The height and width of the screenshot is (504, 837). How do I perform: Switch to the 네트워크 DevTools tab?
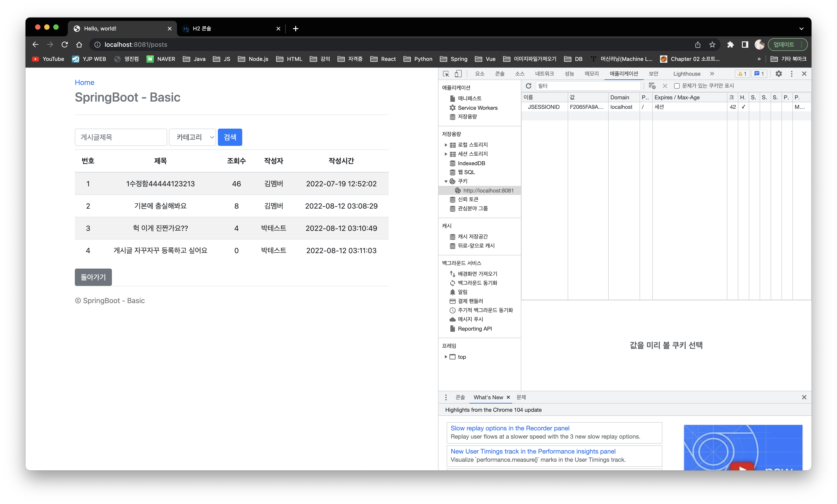(x=545, y=74)
